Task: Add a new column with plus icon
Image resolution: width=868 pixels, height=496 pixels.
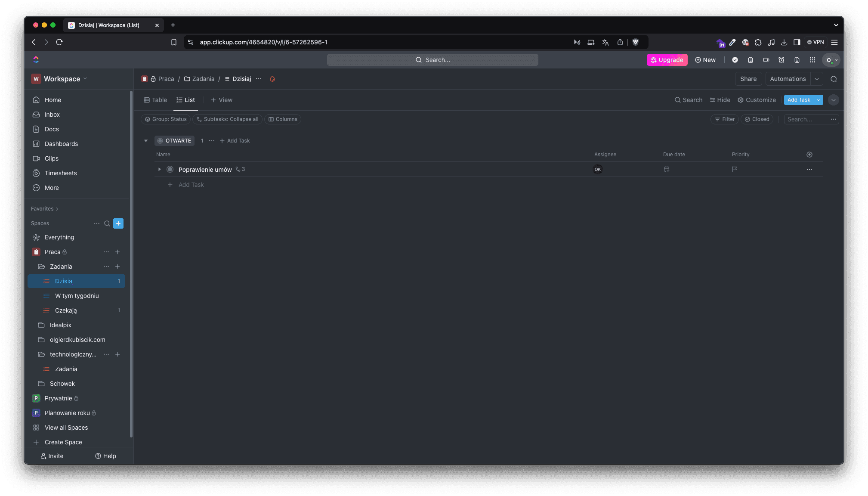Action: 809,155
